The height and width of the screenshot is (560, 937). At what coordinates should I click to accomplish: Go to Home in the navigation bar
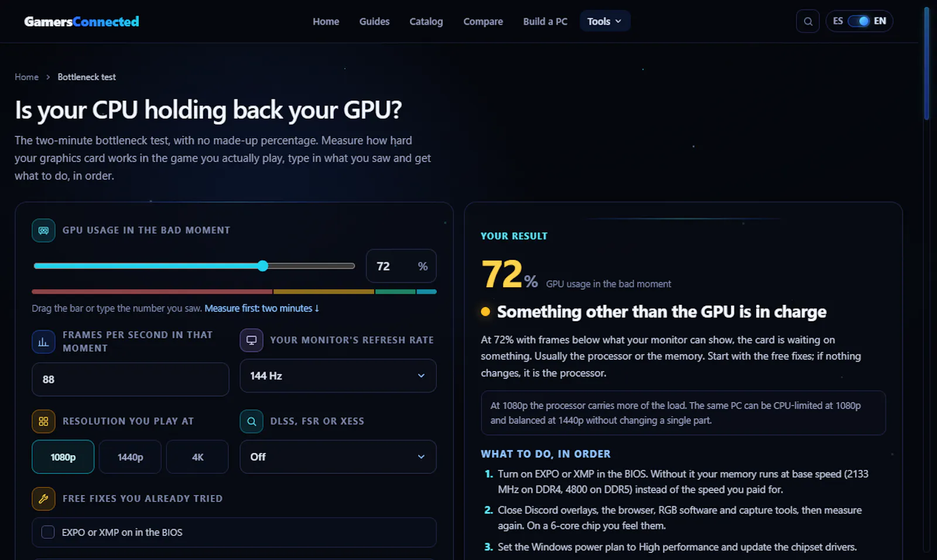click(x=326, y=22)
